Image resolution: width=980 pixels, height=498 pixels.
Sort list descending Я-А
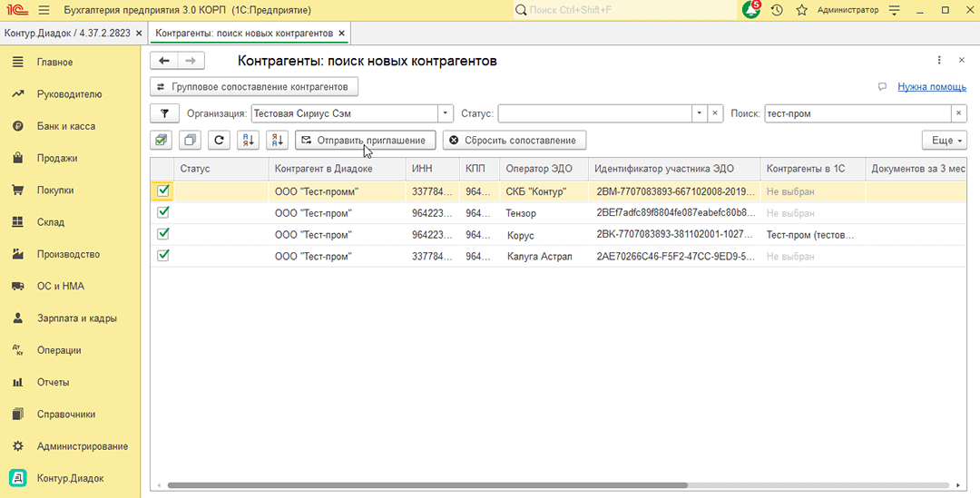point(277,140)
